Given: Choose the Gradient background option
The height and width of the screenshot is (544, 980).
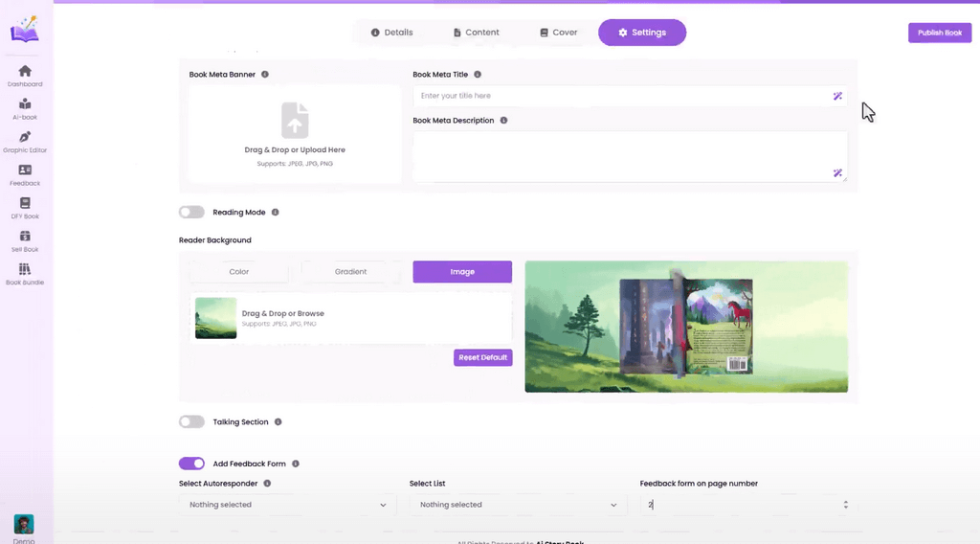Looking at the screenshot, I should (350, 272).
